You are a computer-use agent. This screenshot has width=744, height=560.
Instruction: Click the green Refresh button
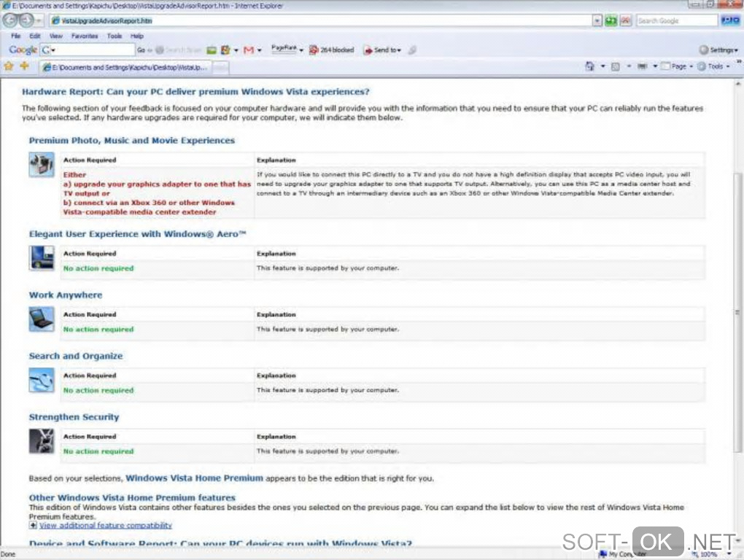click(x=611, y=21)
